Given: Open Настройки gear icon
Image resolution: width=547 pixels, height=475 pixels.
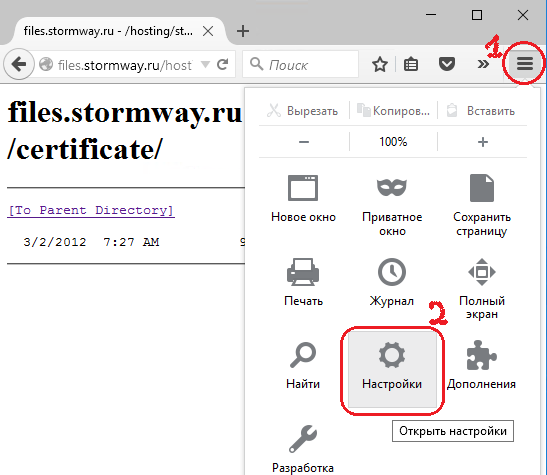Looking at the screenshot, I should point(392,355).
